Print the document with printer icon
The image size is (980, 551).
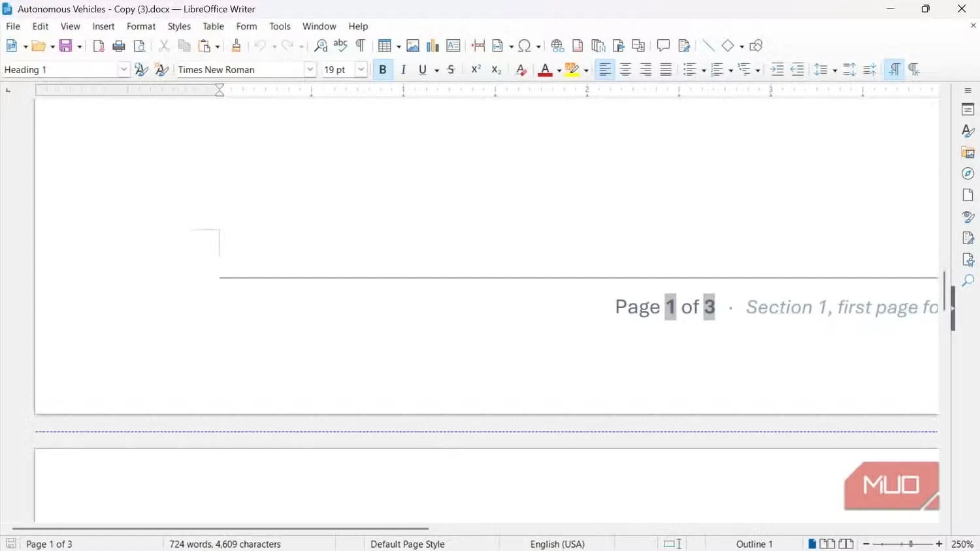click(x=119, y=46)
